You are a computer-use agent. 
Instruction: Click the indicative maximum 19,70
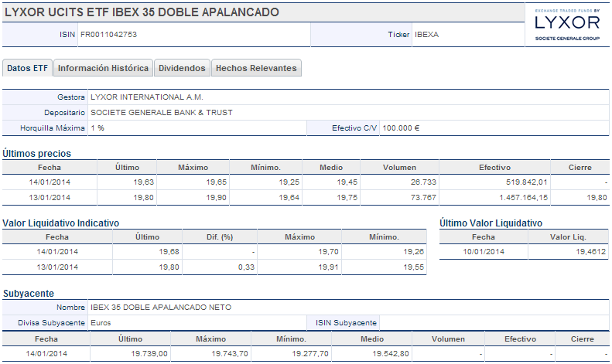(328, 252)
